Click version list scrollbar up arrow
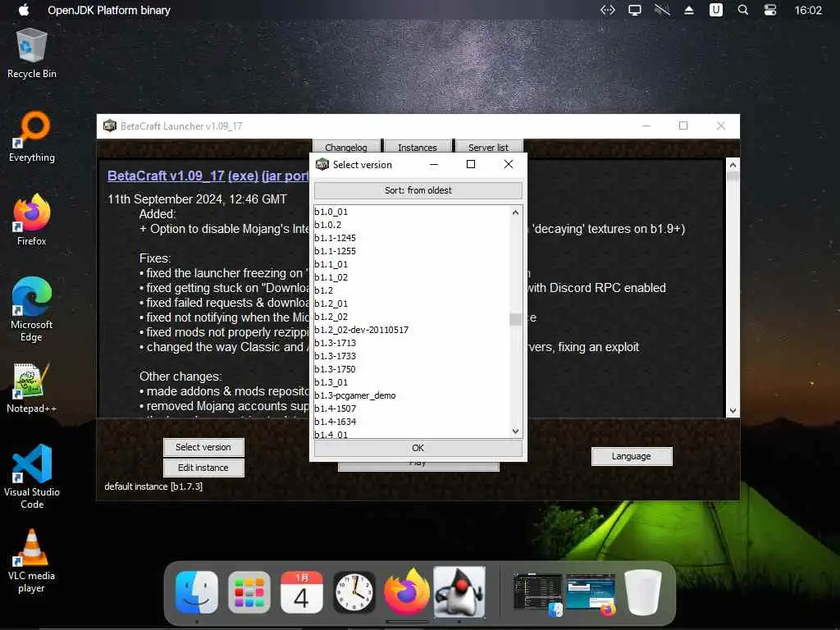 click(x=515, y=212)
